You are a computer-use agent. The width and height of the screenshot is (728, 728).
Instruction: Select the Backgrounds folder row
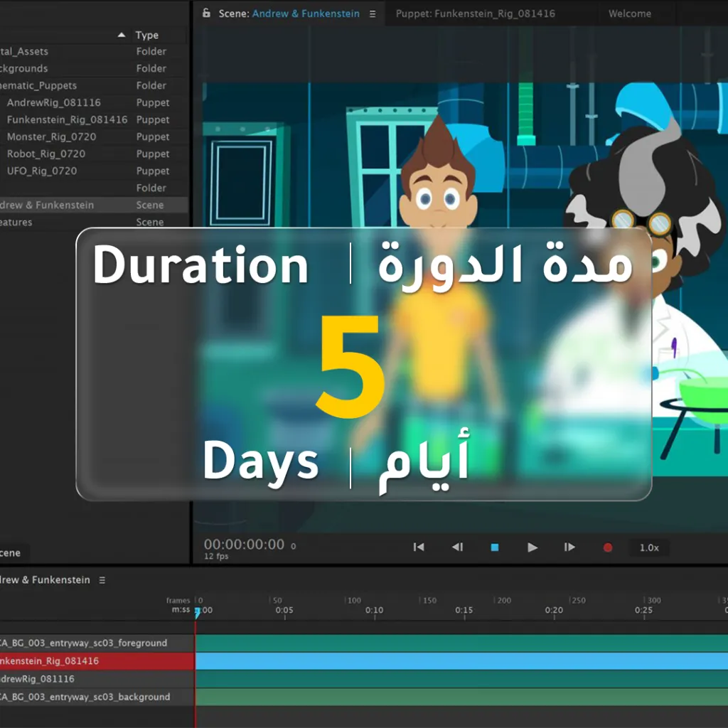(x=94, y=68)
